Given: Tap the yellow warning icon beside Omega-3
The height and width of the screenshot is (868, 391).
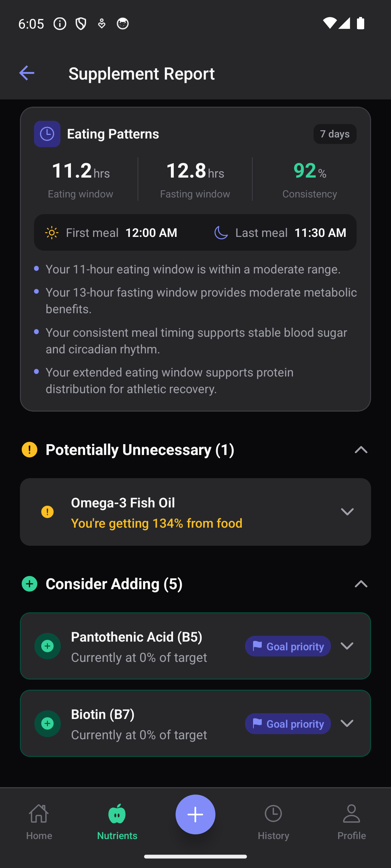Looking at the screenshot, I should [47, 512].
